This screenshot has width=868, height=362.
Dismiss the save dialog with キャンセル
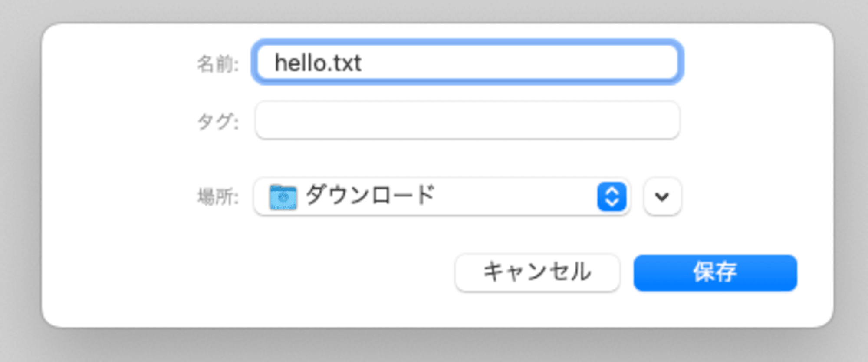(x=537, y=272)
